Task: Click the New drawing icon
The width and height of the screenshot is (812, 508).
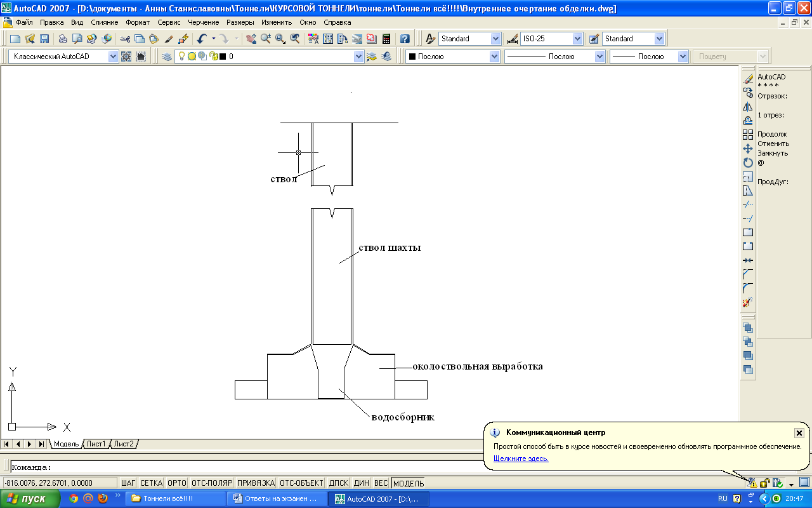Action: 15,39
